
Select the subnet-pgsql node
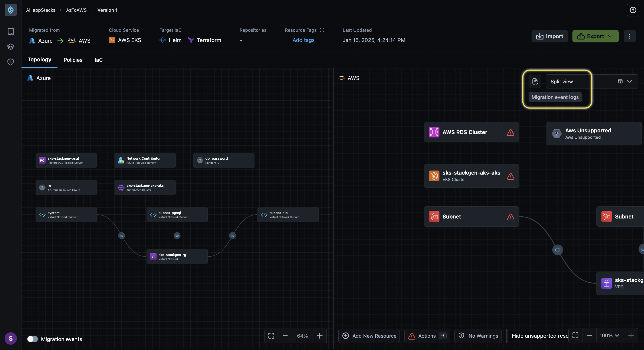pyautogui.click(x=177, y=215)
